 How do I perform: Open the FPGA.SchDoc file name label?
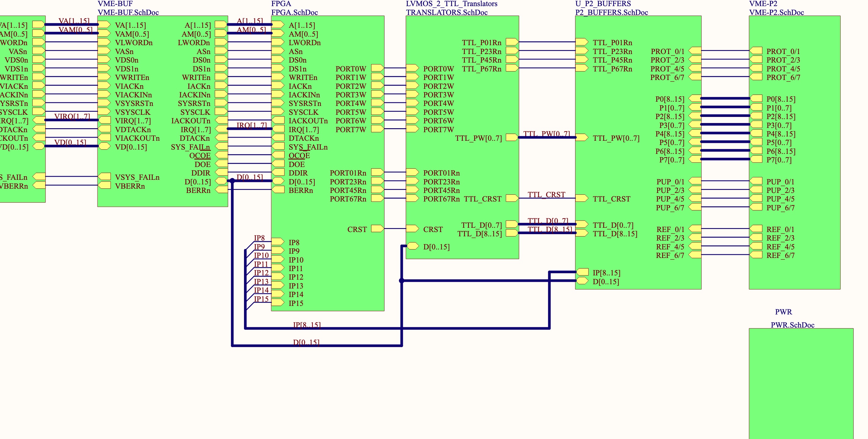point(294,13)
